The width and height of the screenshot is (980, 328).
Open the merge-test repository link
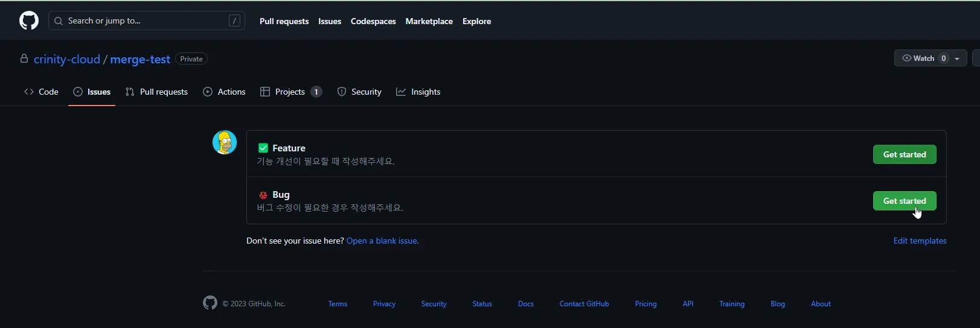coord(140,59)
